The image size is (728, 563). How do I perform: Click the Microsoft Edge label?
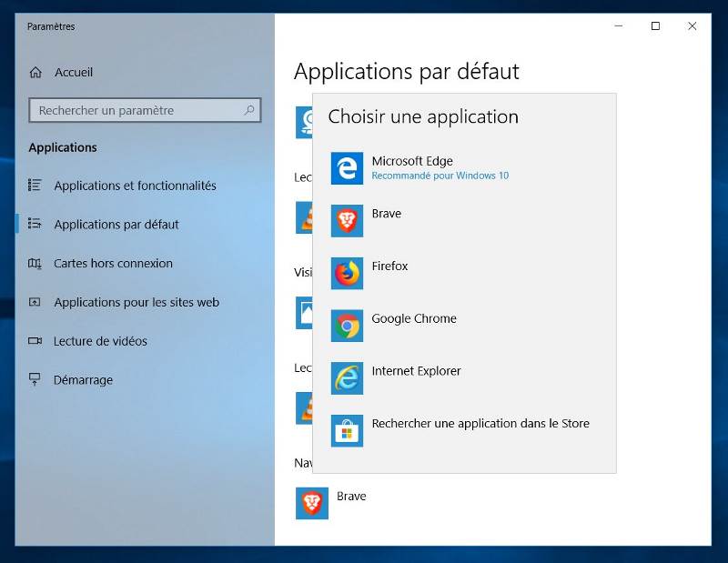tap(412, 161)
